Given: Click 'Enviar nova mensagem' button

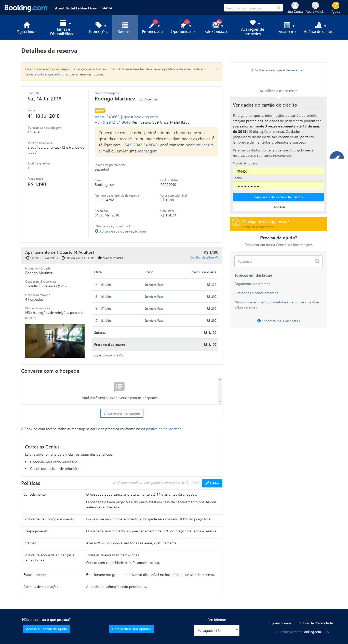Looking at the screenshot, I should pyautogui.click(x=122, y=413).
